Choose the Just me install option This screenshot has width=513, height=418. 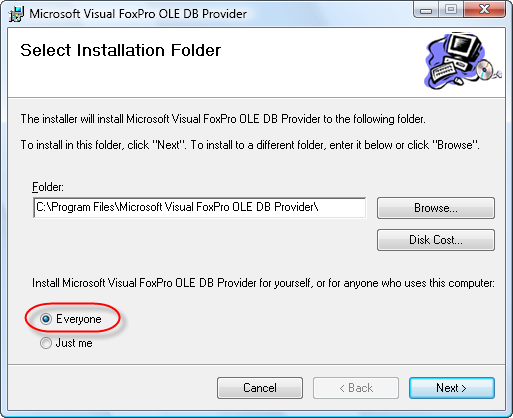click(x=46, y=343)
